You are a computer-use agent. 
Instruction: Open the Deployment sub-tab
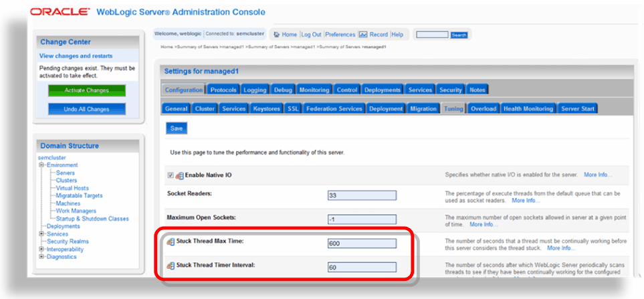click(386, 109)
